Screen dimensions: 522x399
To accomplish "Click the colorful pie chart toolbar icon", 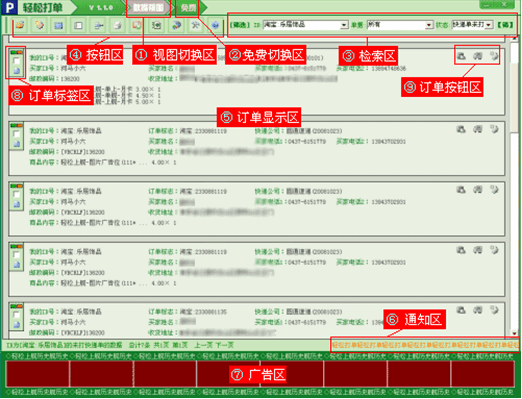I will point(176,25).
